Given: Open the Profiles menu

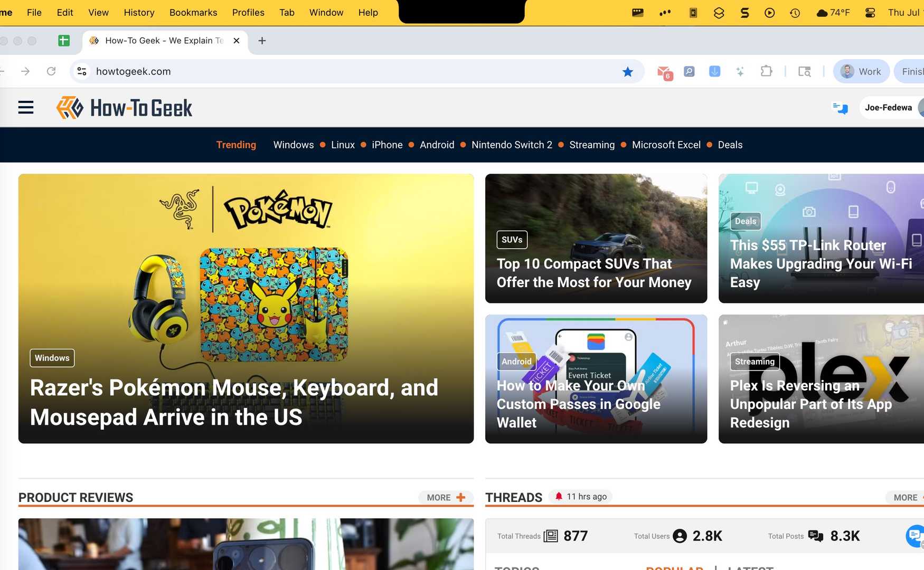Looking at the screenshot, I should 248,13.
